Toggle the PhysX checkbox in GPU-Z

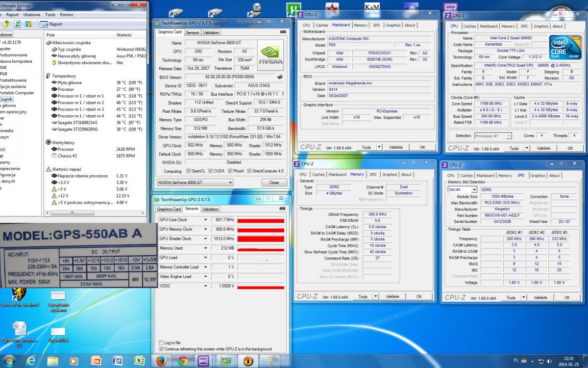[230, 171]
